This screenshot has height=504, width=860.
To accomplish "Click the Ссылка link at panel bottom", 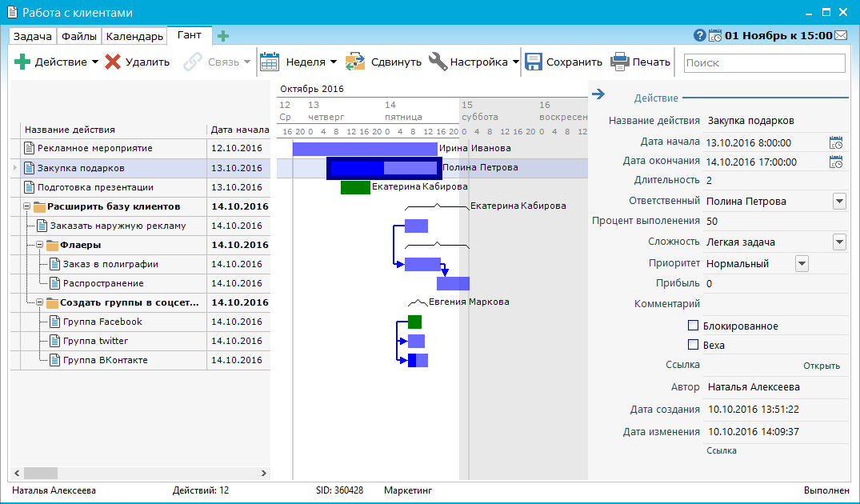I will [722, 450].
